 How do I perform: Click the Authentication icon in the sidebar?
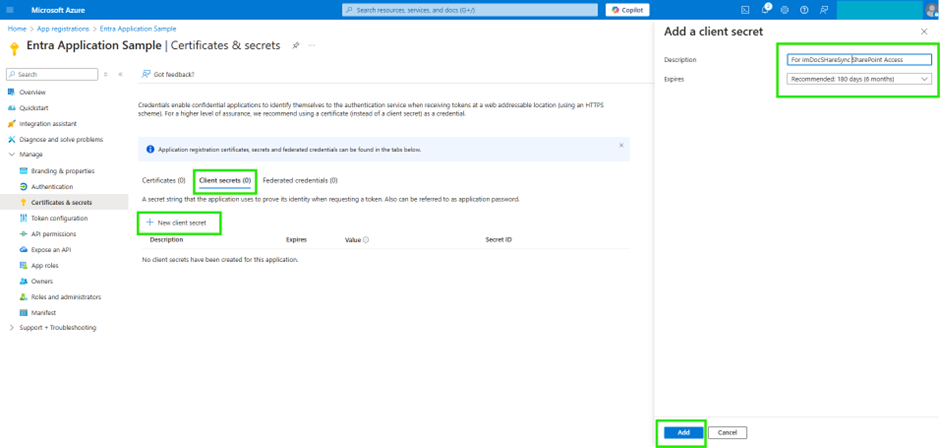(23, 187)
